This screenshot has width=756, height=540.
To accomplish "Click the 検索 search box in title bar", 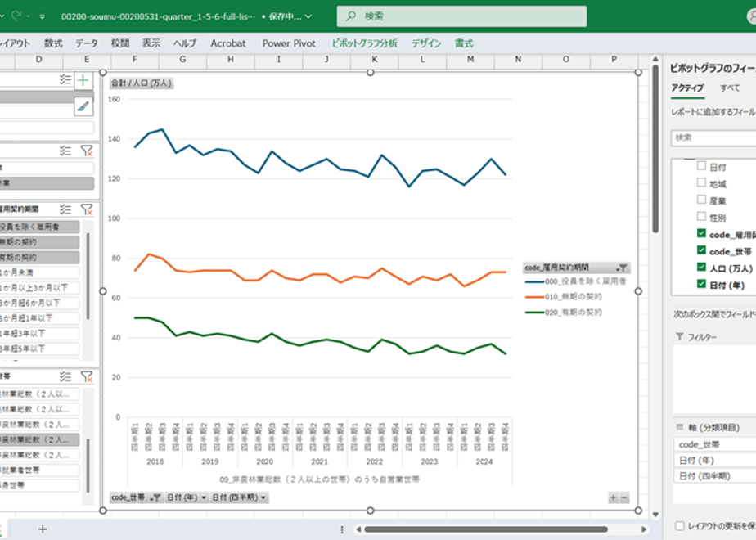I will point(461,16).
